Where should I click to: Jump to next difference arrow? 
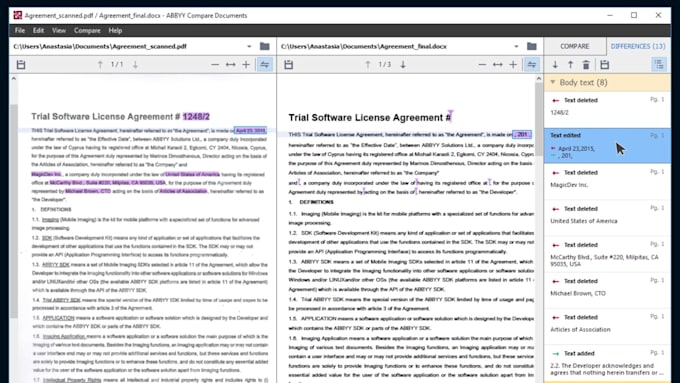point(555,65)
